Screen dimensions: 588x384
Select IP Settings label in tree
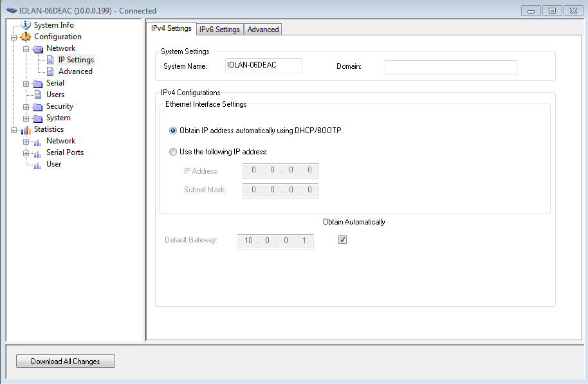coord(76,60)
